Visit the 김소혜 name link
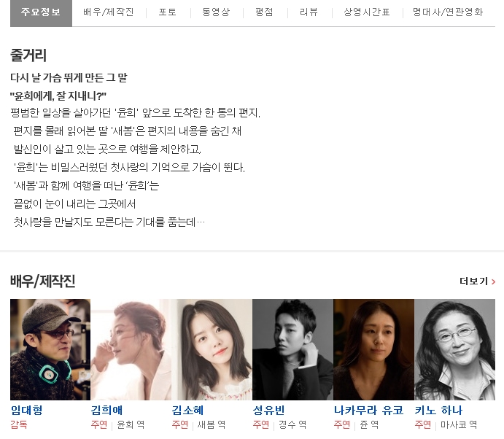This screenshot has width=504, height=439. tap(187, 410)
